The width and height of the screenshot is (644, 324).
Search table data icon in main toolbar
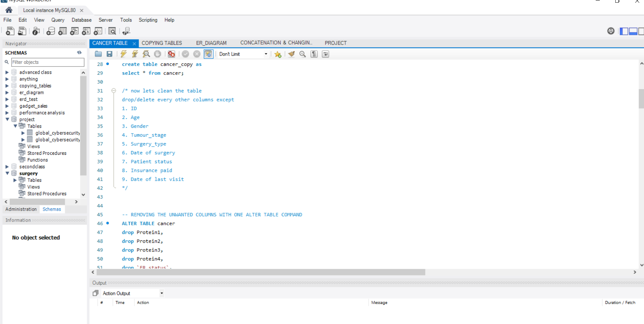tap(112, 31)
